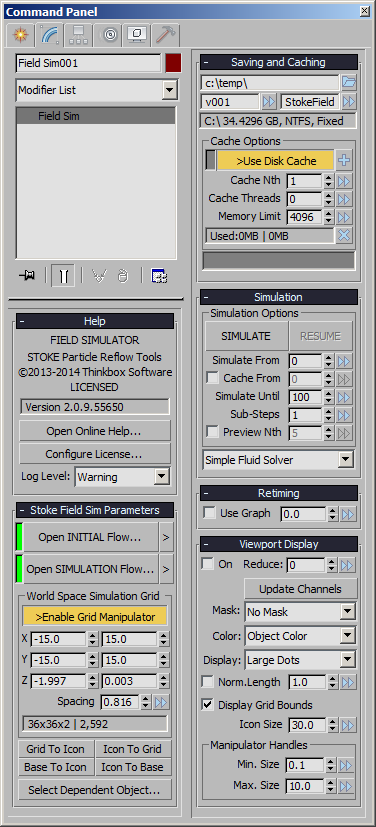Click arrow beside Open INITIAL Flow
The image size is (376, 827).
click(166, 537)
